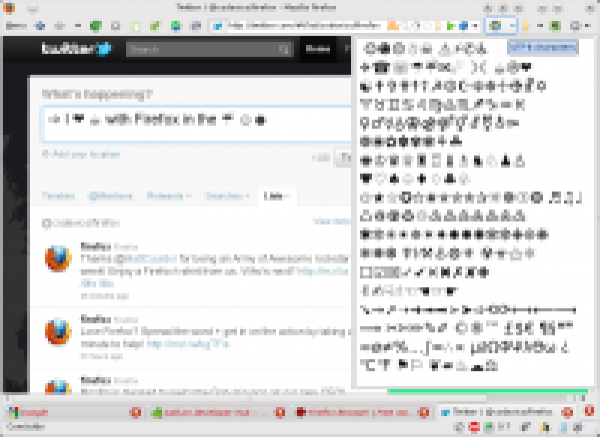Click inside the What's happening tweet box
This screenshot has height=437, width=600.
[196, 124]
